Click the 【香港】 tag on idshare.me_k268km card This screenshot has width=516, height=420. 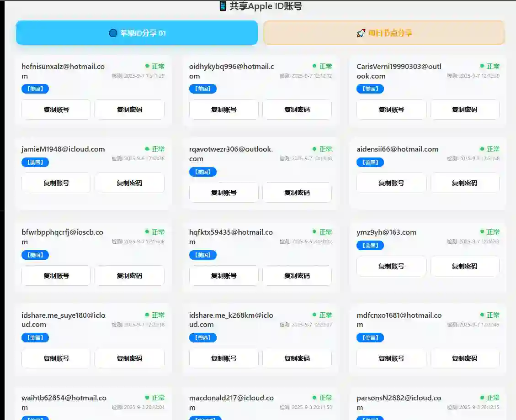(x=202, y=337)
